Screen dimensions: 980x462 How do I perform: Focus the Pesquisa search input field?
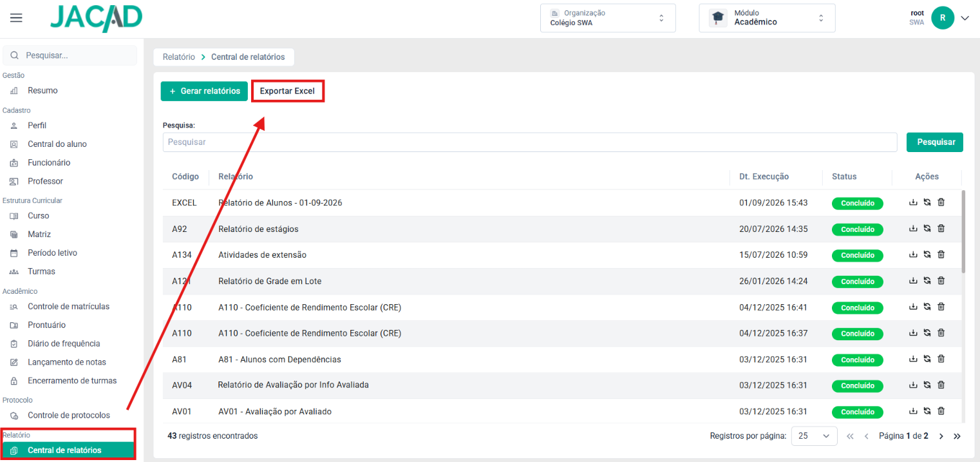click(x=529, y=142)
